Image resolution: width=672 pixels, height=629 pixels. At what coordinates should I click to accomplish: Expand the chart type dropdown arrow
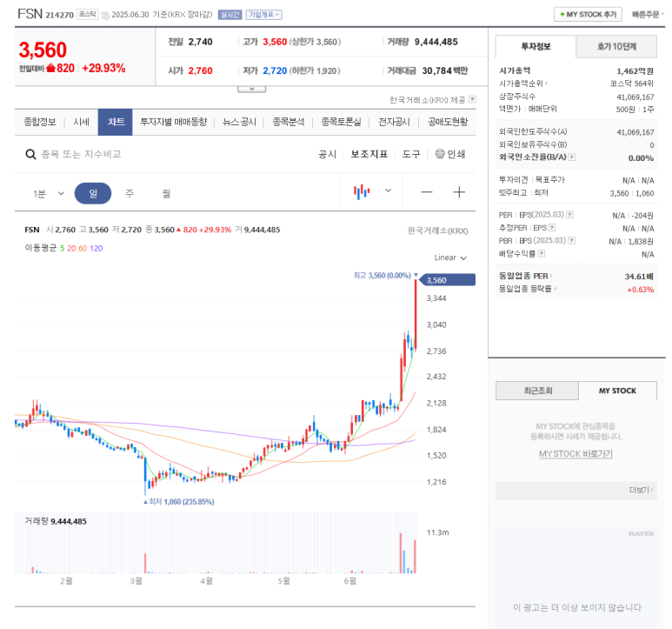389,191
